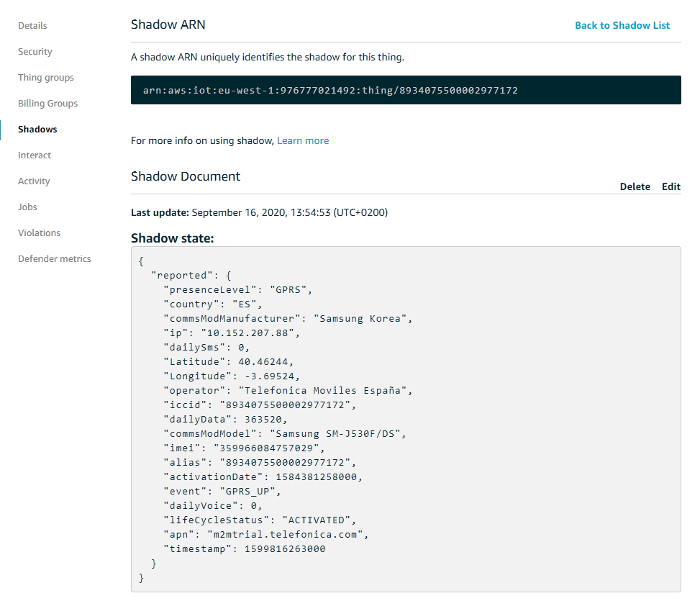Select the Shadows sidebar tab

37,130
